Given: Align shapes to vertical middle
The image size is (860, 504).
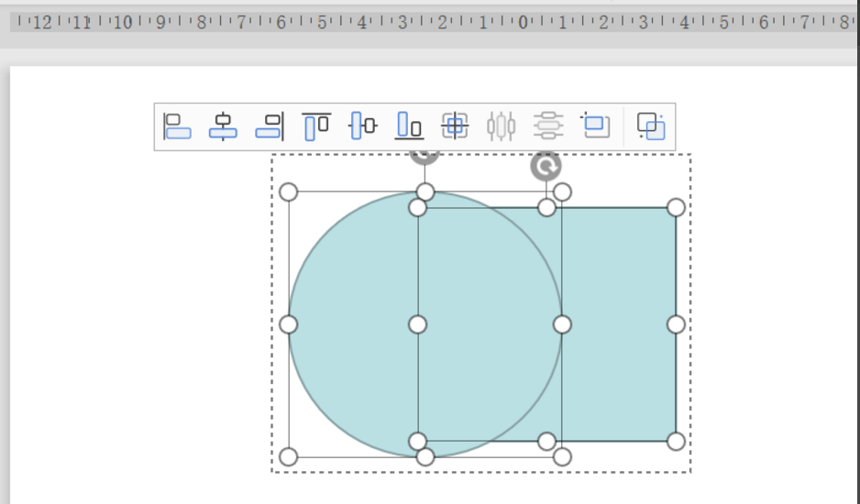Looking at the screenshot, I should 362,126.
